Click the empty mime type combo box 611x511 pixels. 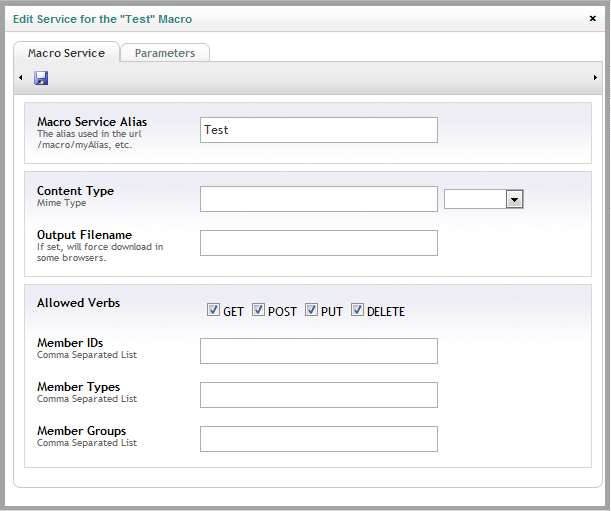point(484,199)
